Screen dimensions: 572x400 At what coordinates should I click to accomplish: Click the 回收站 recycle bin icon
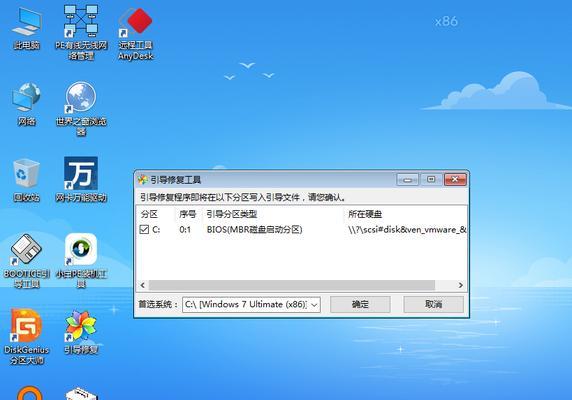pyautogui.click(x=26, y=180)
